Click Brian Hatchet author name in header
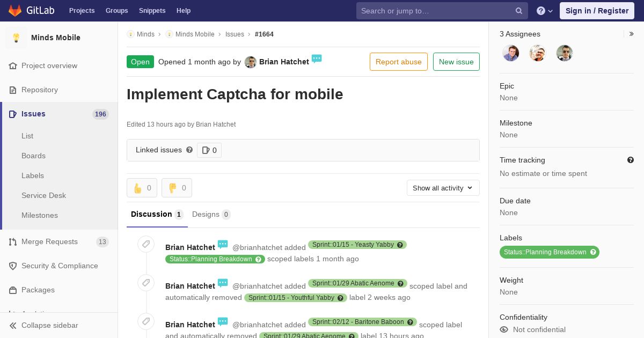This screenshot has width=644, height=338. click(284, 62)
